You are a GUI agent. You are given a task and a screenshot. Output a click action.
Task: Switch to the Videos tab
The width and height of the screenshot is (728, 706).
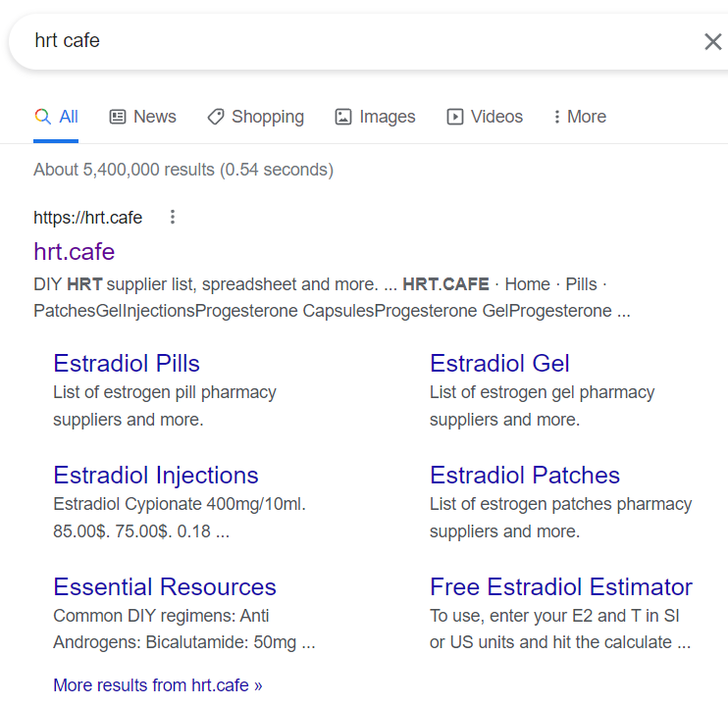tap(485, 117)
